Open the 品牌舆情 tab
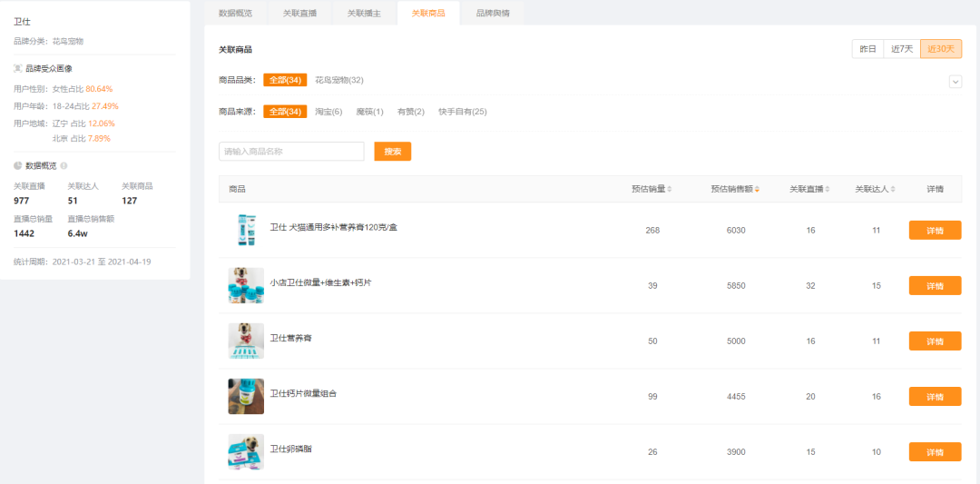Viewport: 980px width, 484px height. pos(493,13)
